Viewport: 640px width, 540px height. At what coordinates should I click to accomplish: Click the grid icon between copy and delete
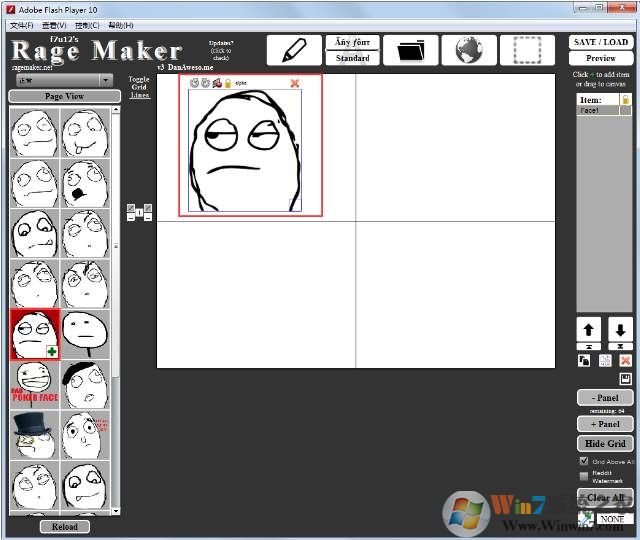coord(605,360)
